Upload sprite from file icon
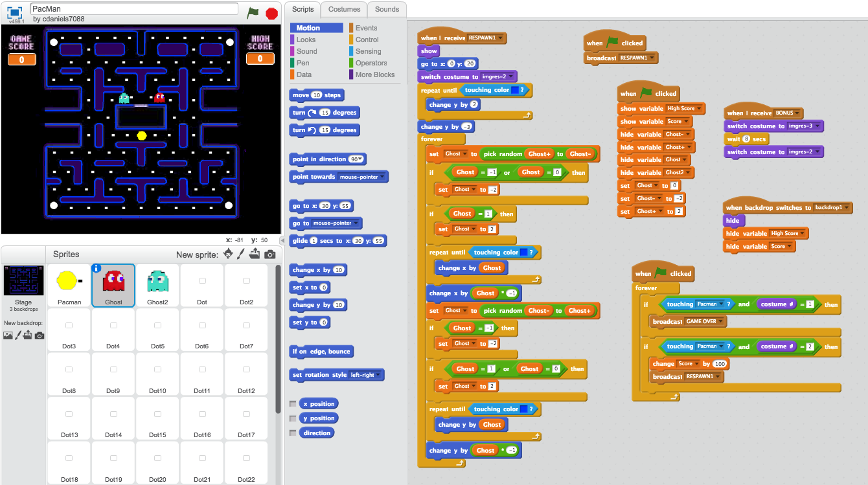The height and width of the screenshot is (485, 868). pyautogui.click(x=255, y=254)
